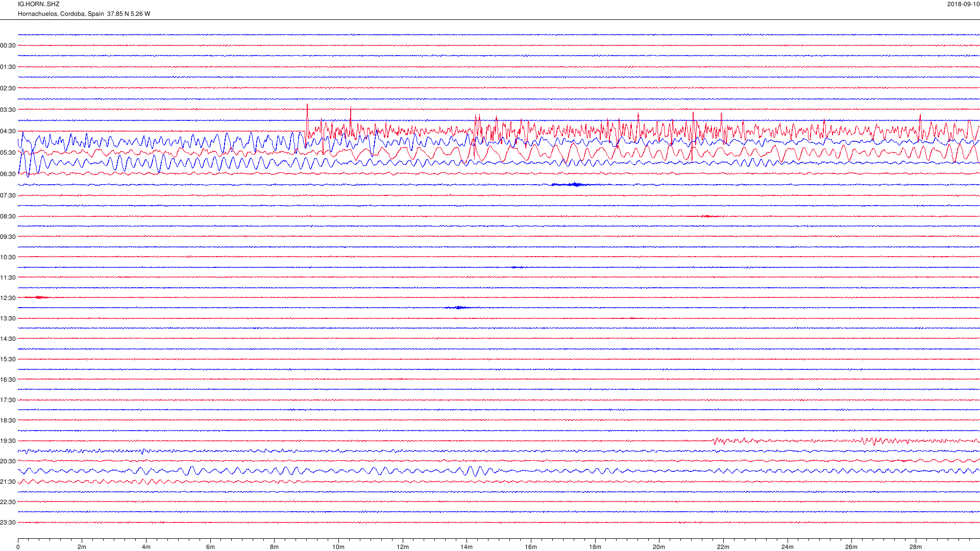Click the 03:30 time row label

point(8,110)
